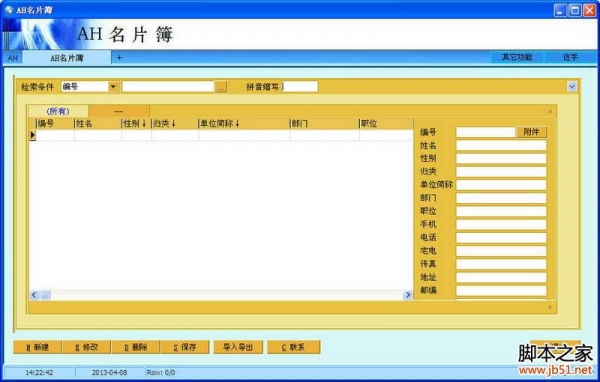Sort by 姓名 column header
This screenshot has width=600, height=382.
[x=98, y=124]
